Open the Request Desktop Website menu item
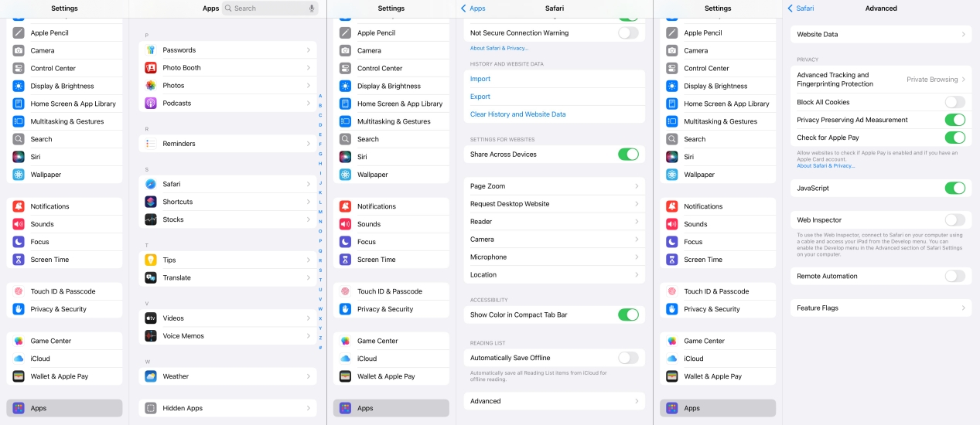Image resolution: width=980 pixels, height=425 pixels. point(554,205)
